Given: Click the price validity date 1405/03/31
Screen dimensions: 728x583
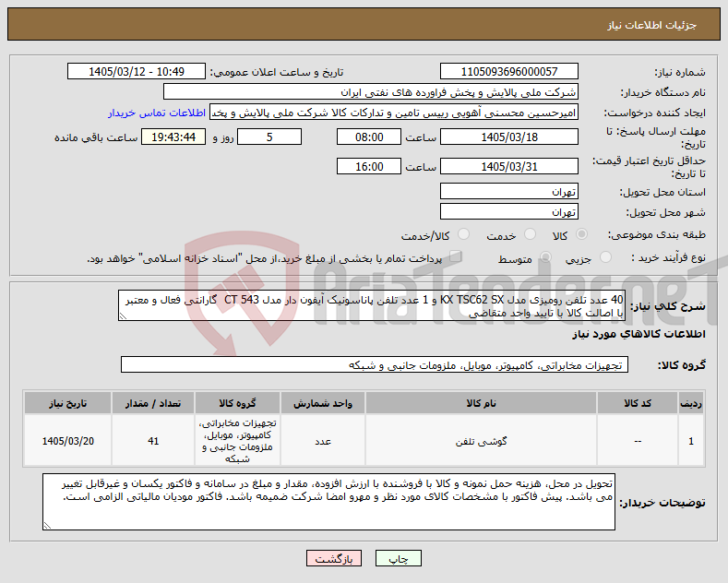Looking at the screenshot, I should (508, 166).
